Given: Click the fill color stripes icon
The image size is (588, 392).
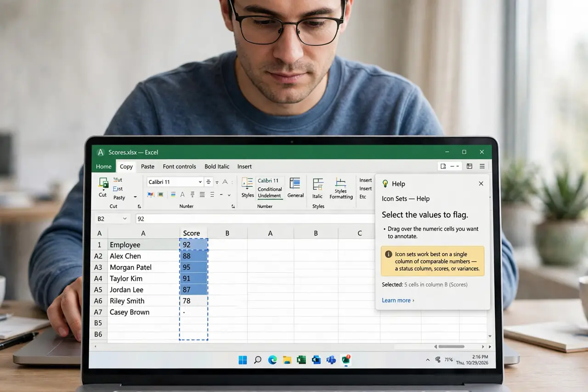Looking at the screenshot, I should (x=173, y=195).
